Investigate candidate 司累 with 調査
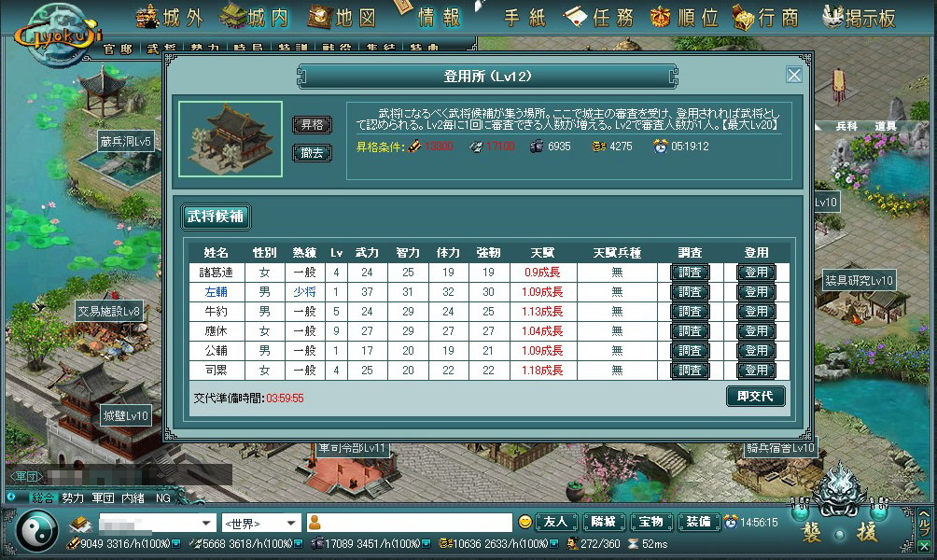 point(690,371)
